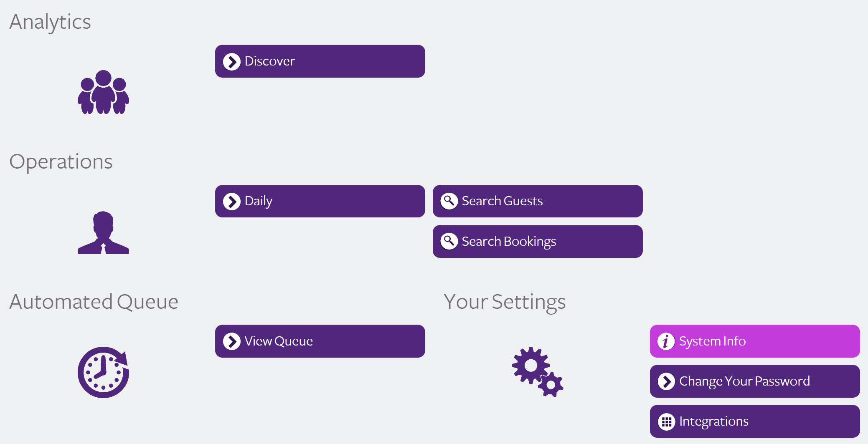This screenshot has height=444, width=868.
Task: Click the arrow icon on View Queue
Action: (232, 341)
